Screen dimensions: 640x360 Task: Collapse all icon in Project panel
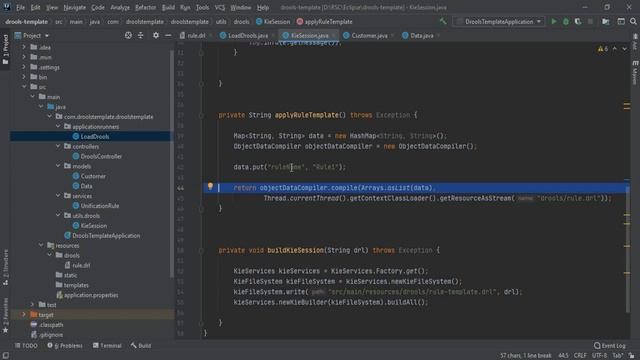coord(140,36)
